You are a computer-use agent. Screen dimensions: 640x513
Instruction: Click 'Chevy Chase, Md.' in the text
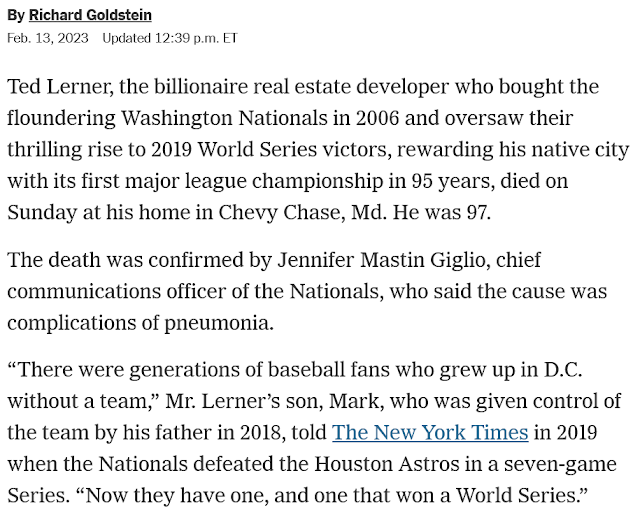click(302, 213)
